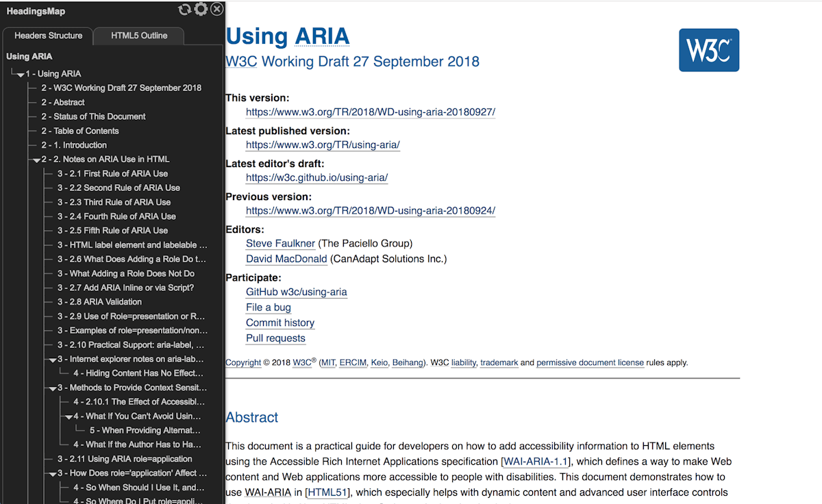Viewport: 822px width, 504px height.
Task: Collapse the '1 - Using ARIA' tree node
Action: pos(21,75)
